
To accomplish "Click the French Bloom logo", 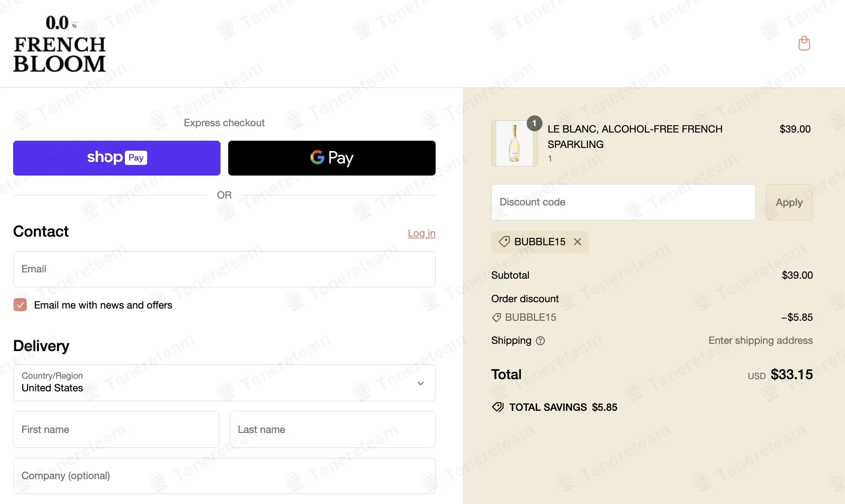I will tap(59, 44).
